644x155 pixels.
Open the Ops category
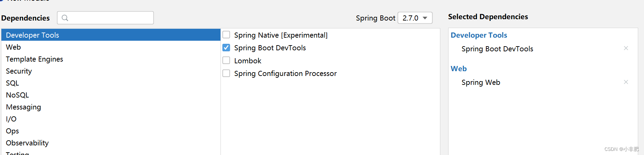pos(12,131)
